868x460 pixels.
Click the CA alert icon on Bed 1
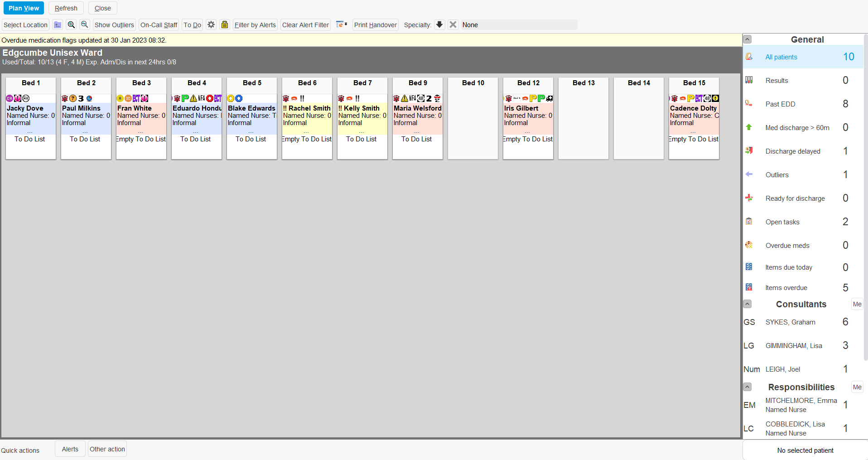[10, 98]
